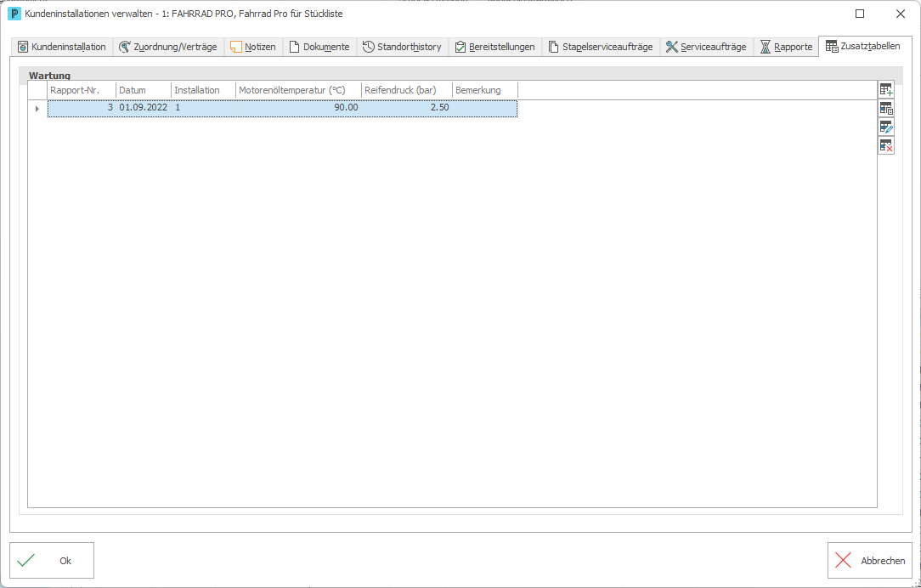Copy the selected Wartung table row
921x588 pixels.
pyautogui.click(x=886, y=109)
